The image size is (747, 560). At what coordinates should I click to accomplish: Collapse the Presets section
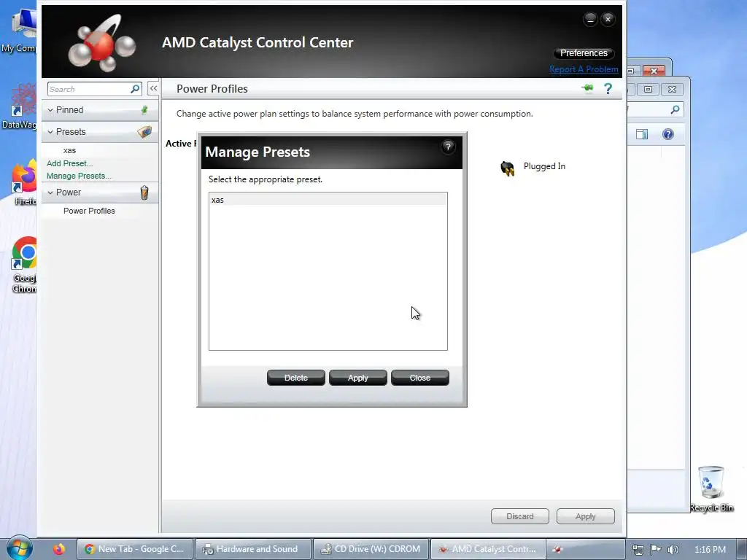click(50, 132)
